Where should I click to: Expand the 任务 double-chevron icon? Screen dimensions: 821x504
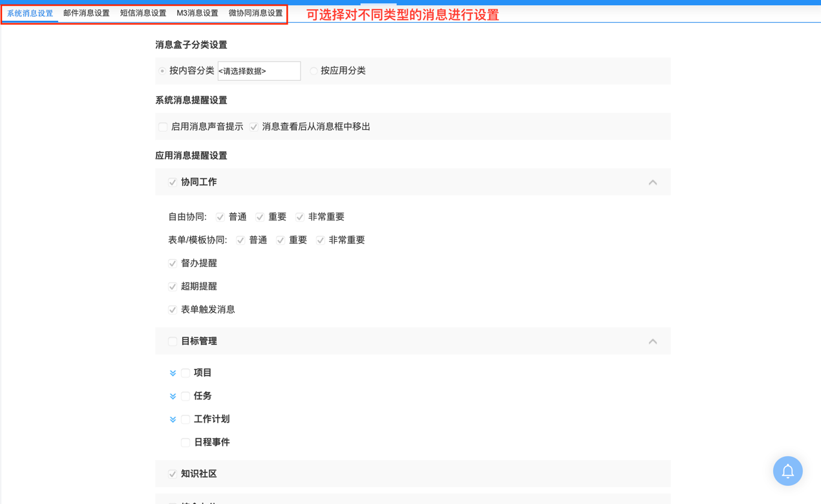(x=173, y=396)
